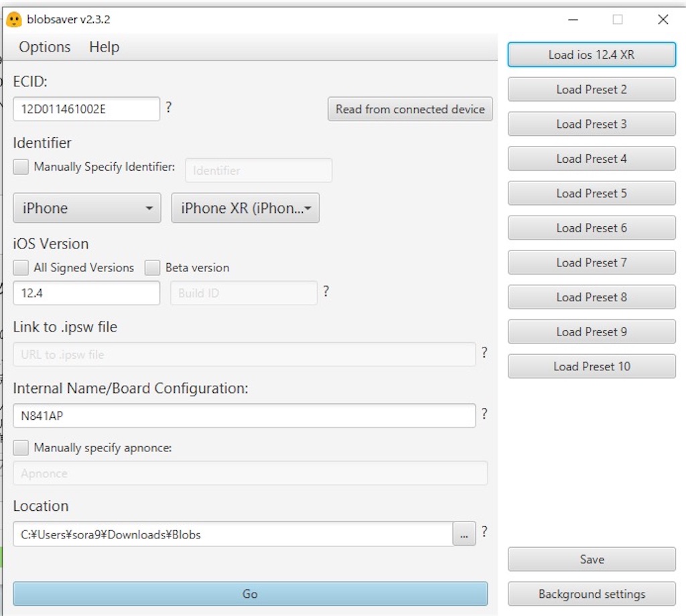Click the iOS version field showing 12.4

pyautogui.click(x=86, y=293)
